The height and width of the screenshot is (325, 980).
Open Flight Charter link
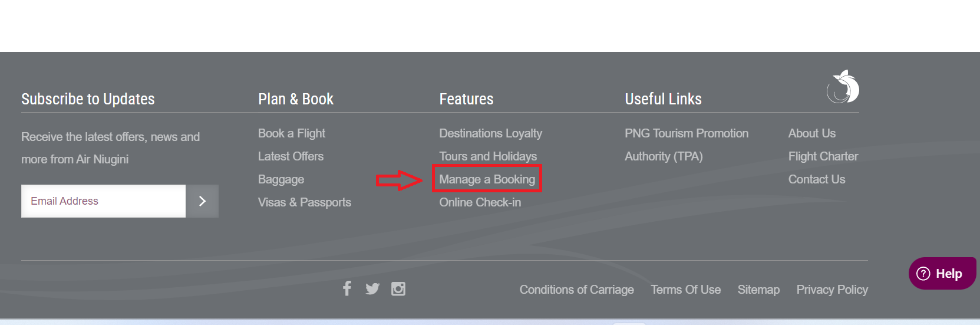[x=823, y=156]
